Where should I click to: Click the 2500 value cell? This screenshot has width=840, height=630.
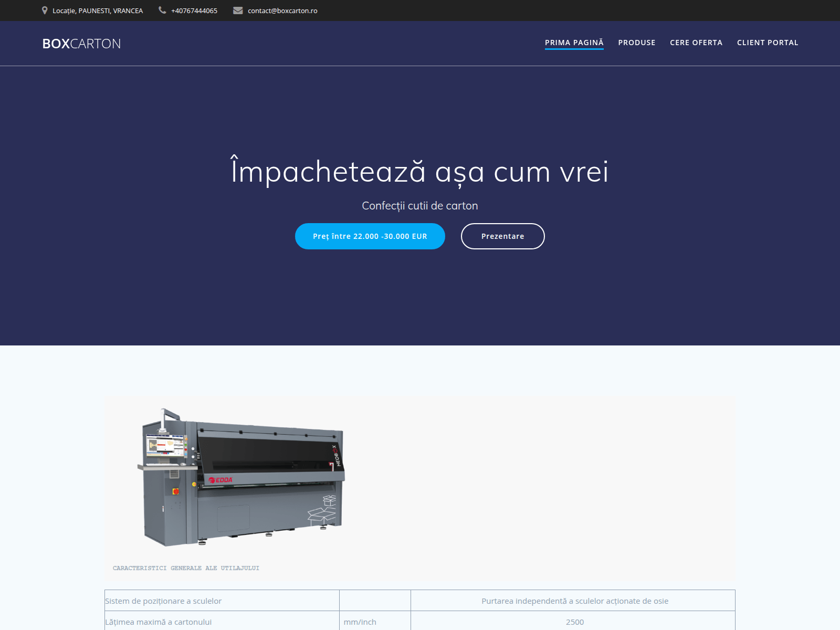pos(573,622)
